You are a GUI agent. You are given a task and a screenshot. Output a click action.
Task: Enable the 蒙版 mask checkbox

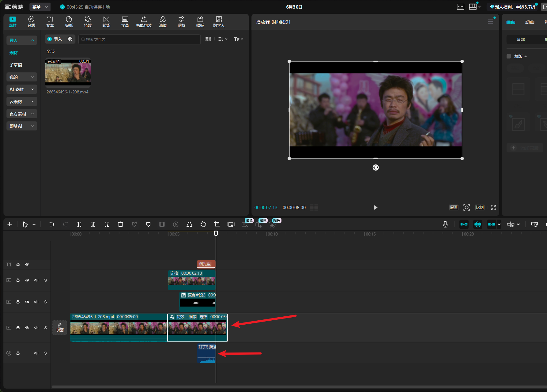509,56
